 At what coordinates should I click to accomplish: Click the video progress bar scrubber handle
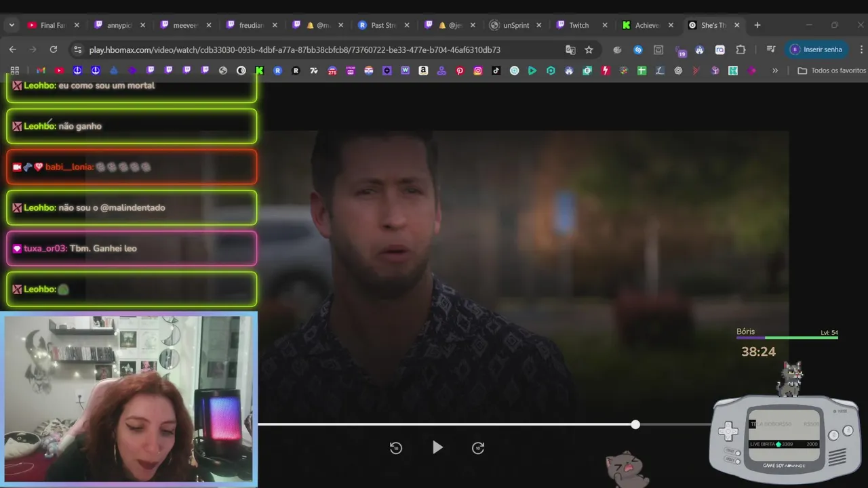pos(635,424)
